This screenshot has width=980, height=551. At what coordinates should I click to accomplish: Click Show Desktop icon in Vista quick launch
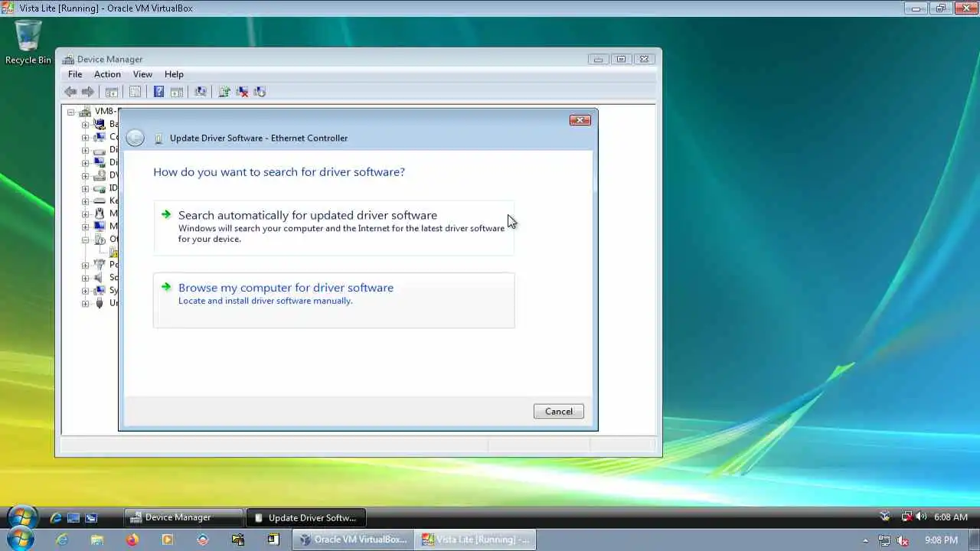click(x=73, y=518)
